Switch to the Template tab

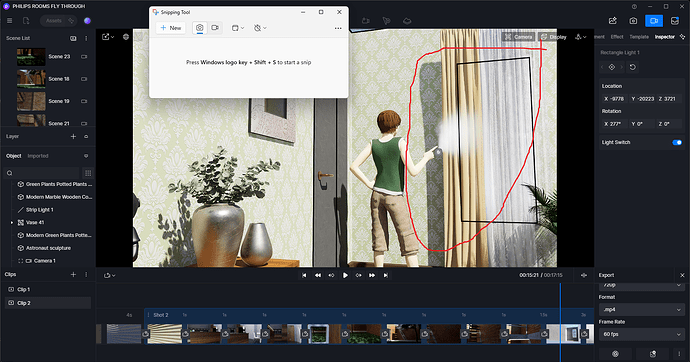pos(639,37)
